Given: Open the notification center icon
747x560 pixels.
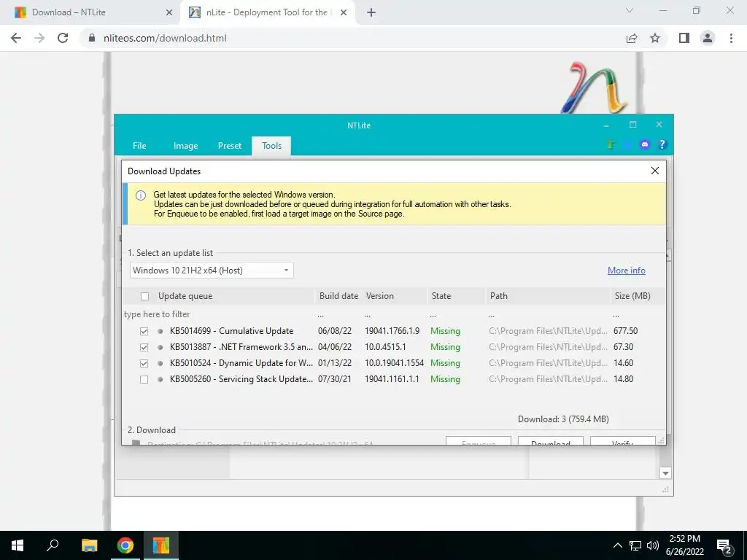Looking at the screenshot, I should (724, 547).
